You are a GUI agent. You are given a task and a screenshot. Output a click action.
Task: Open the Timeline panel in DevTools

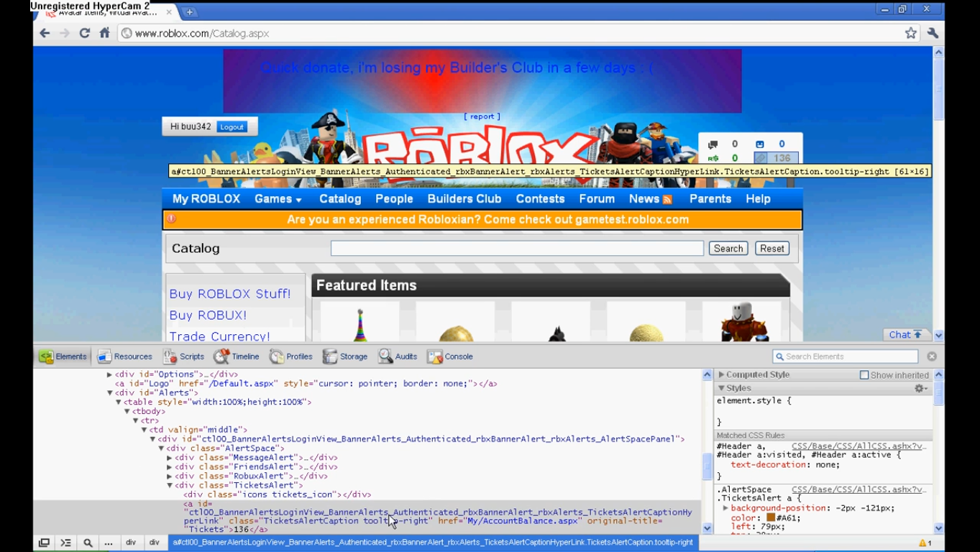237,356
